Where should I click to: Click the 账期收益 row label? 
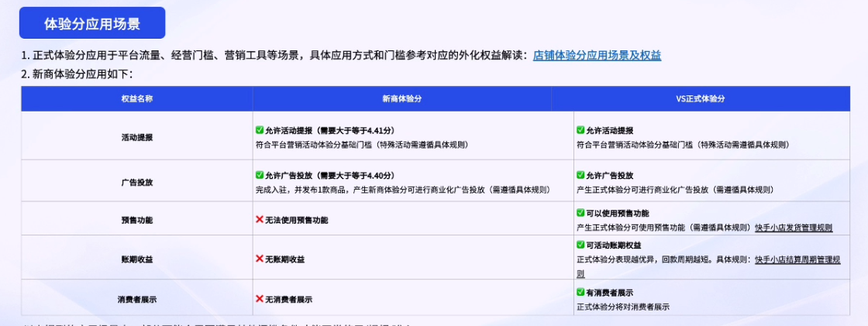(x=136, y=259)
